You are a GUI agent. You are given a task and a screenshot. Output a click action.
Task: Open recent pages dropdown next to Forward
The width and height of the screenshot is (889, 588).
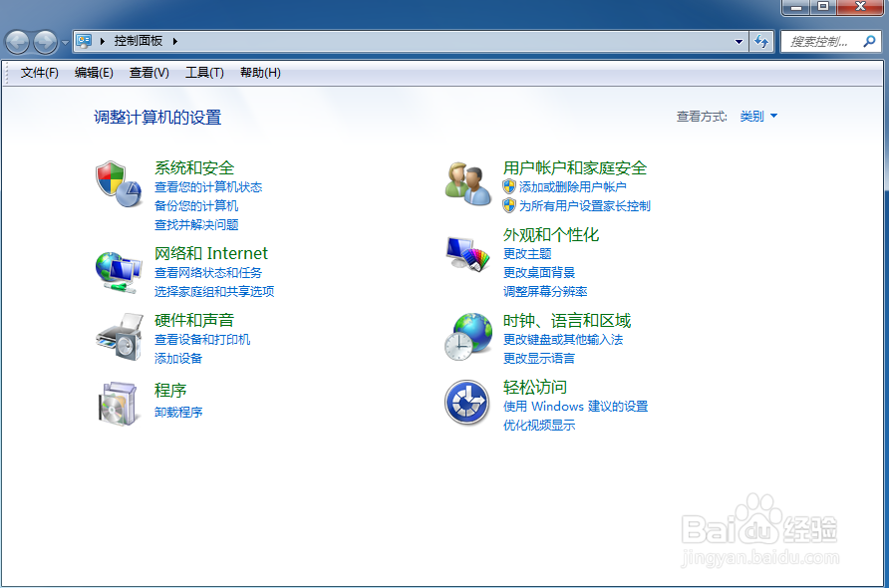(x=65, y=43)
